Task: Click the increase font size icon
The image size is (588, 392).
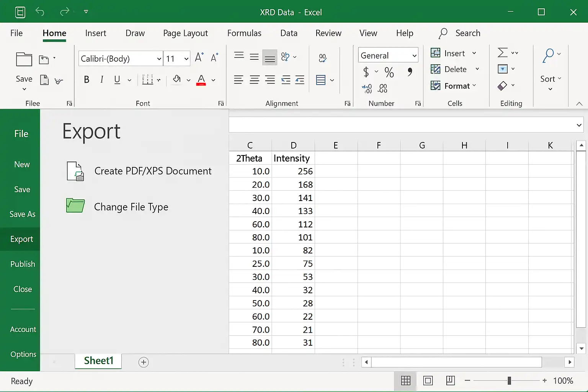Action: coord(199,57)
